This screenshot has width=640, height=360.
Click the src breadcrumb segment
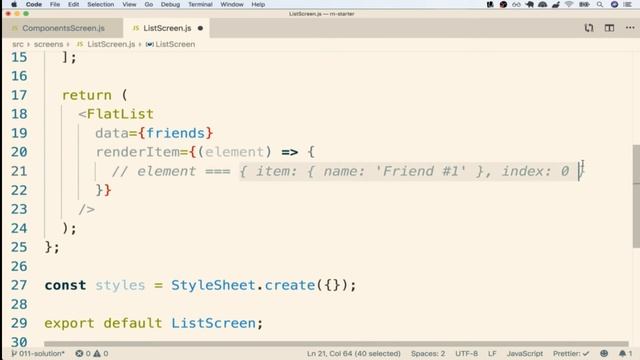click(x=18, y=44)
